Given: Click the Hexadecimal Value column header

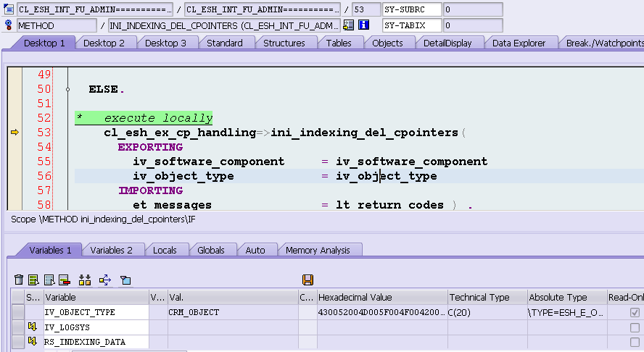Looking at the screenshot, I should click(382, 297).
